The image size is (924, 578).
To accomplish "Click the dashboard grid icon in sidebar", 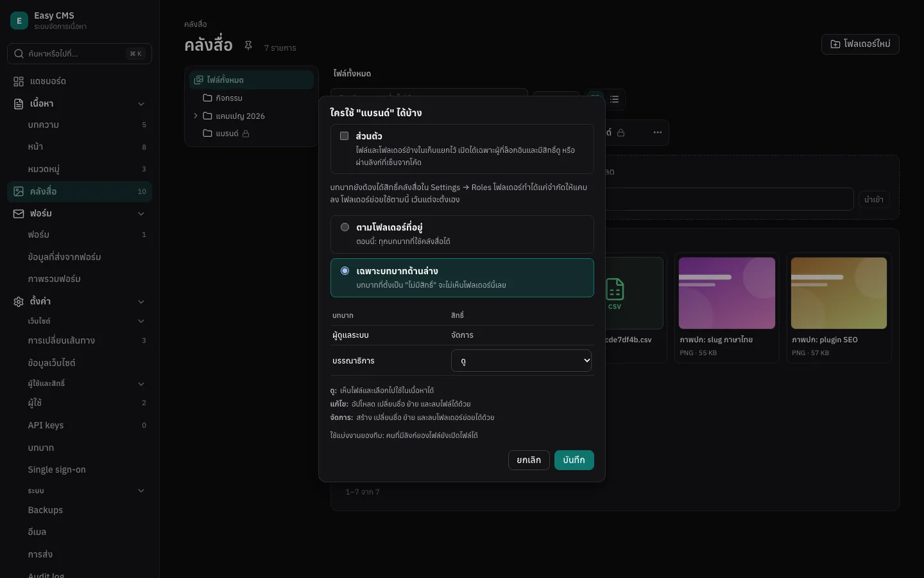I will pos(19,82).
